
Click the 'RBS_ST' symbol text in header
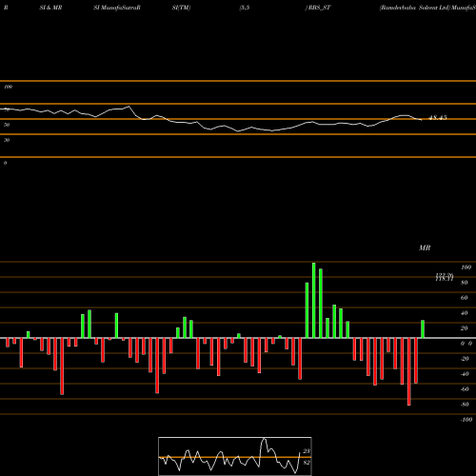[320, 8]
